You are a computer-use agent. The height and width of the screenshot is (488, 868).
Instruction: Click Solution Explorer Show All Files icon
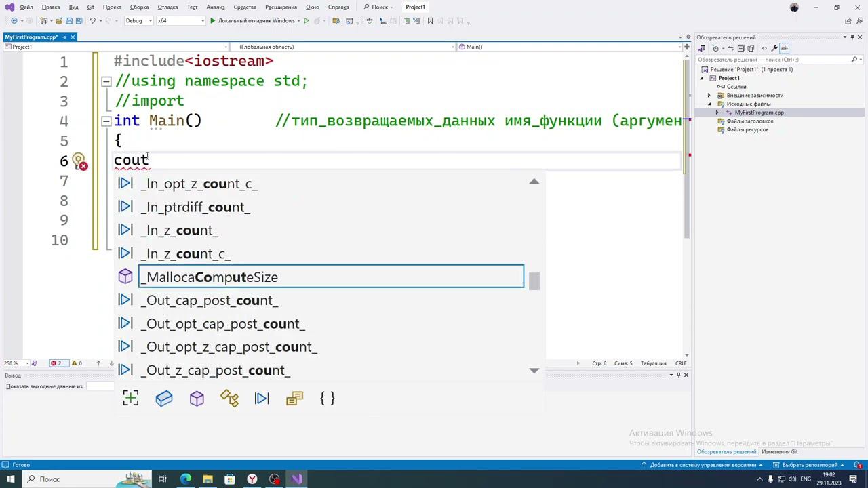pos(751,48)
